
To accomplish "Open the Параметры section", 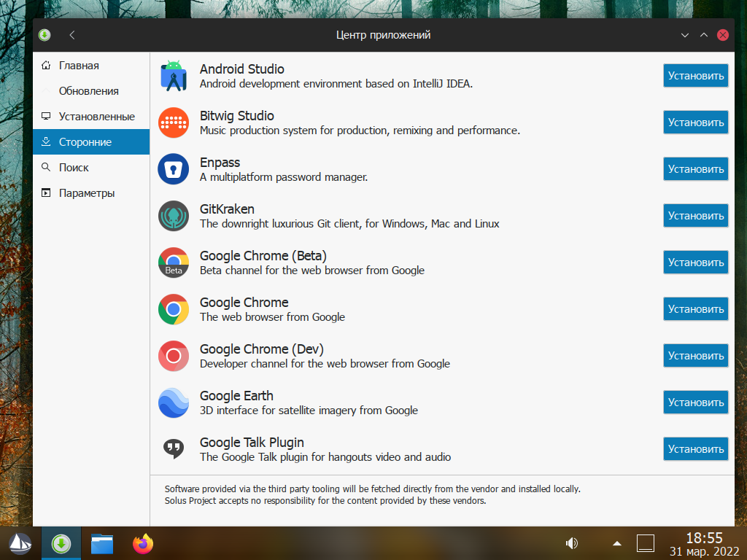I will tap(91, 192).
